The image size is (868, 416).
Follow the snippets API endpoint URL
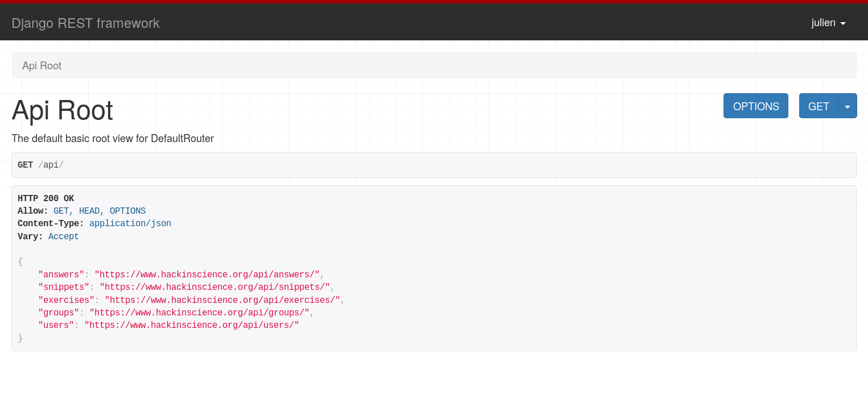[214, 287]
